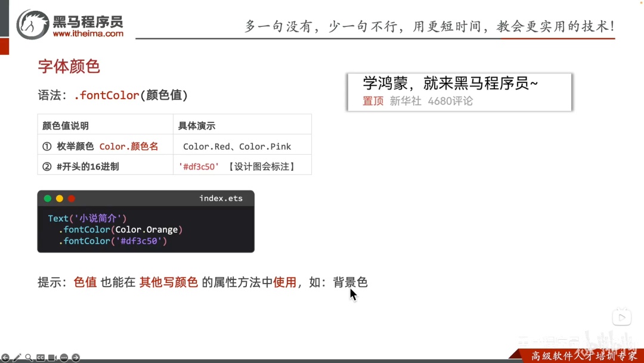Click the yellow dot in code window
Viewport: 644px width, 363px height.
pyautogui.click(x=60, y=199)
